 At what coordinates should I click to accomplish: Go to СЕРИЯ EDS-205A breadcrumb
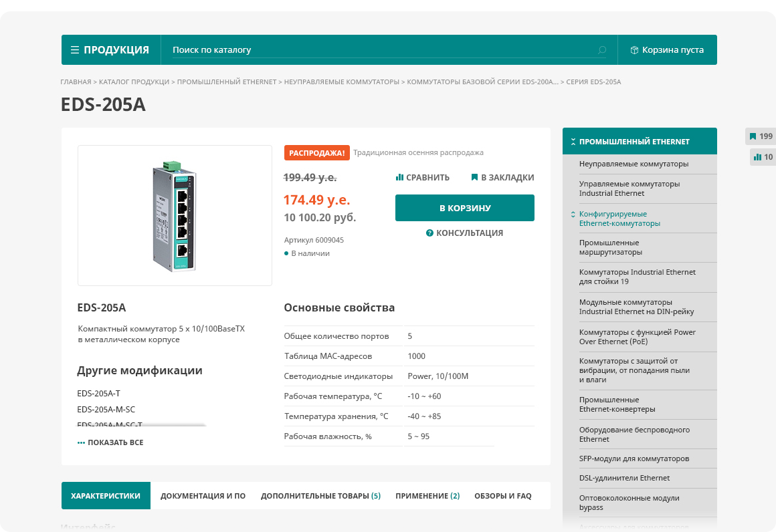coord(593,82)
